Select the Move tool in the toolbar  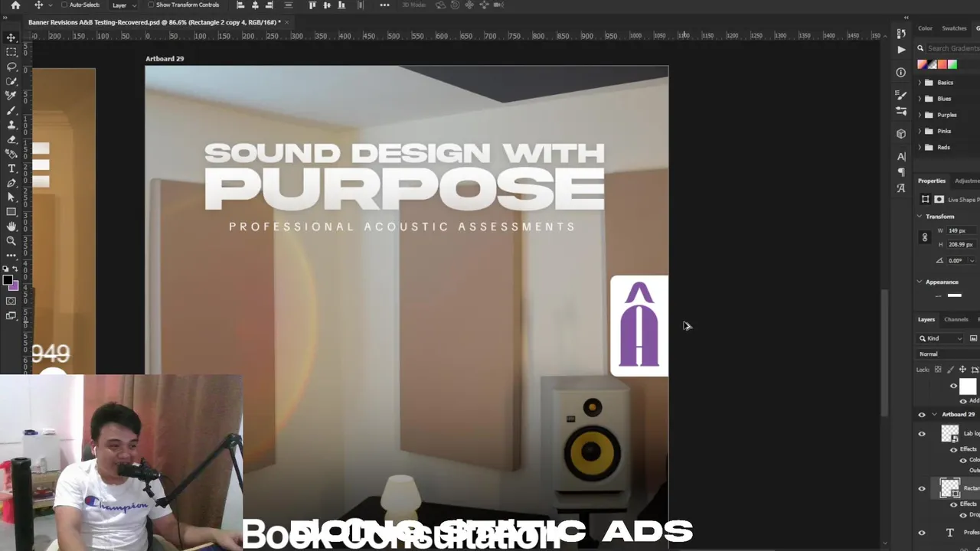(11, 37)
